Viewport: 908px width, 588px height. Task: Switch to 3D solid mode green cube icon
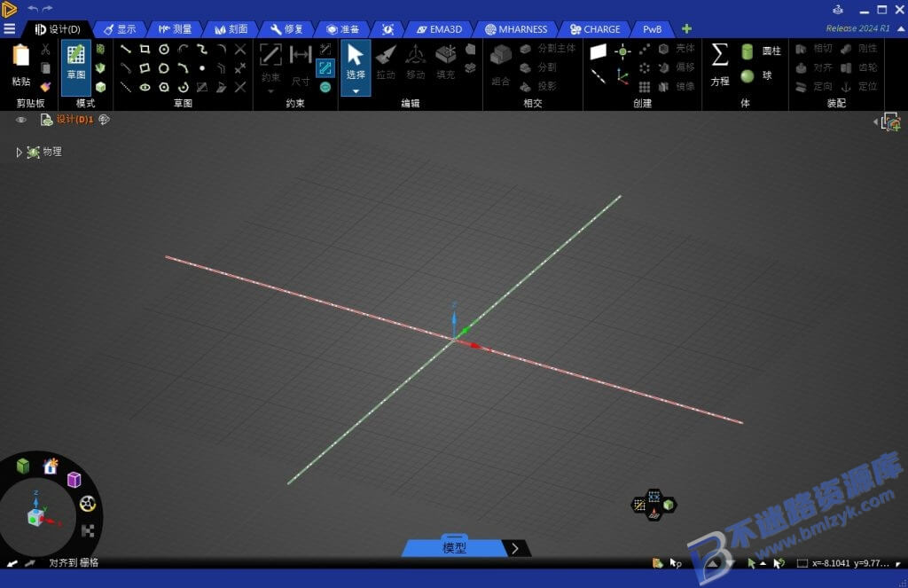(101, 87)
